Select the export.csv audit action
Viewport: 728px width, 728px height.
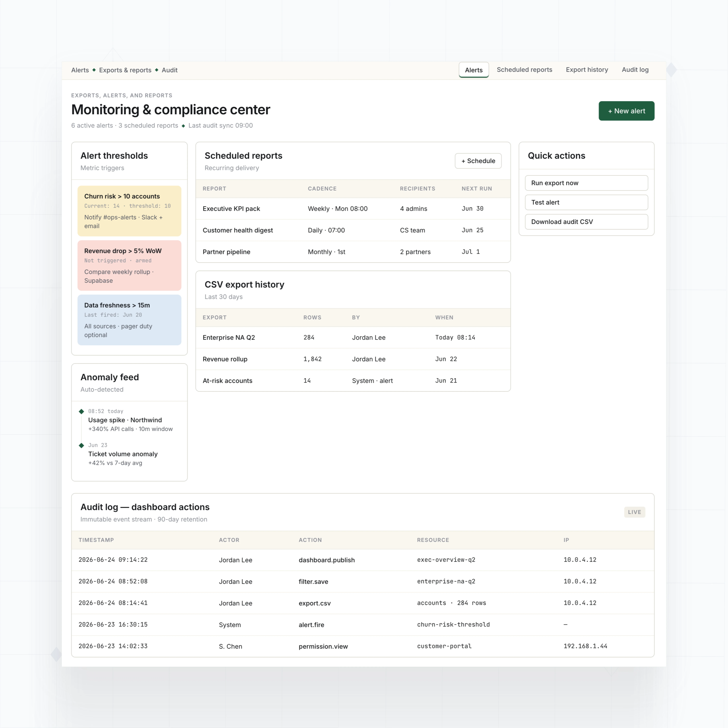[x=315, y=603]
